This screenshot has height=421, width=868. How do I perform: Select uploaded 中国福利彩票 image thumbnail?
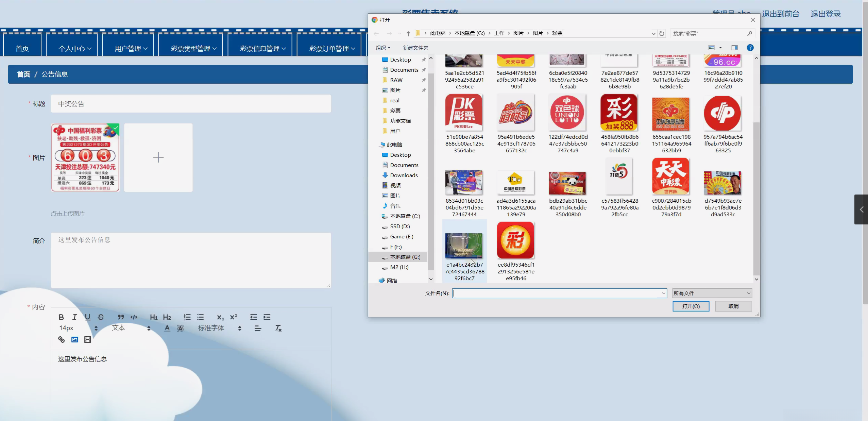pyautogui.click(x=85, y=157)
